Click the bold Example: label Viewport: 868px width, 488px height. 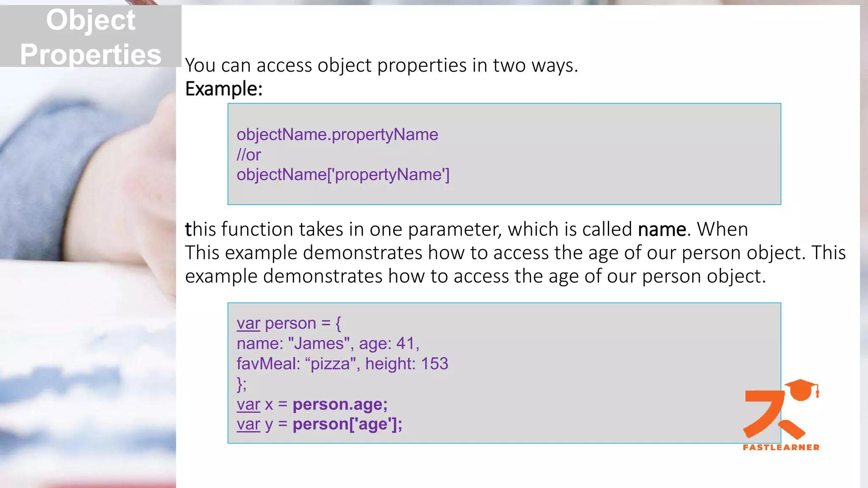(224, 89)
